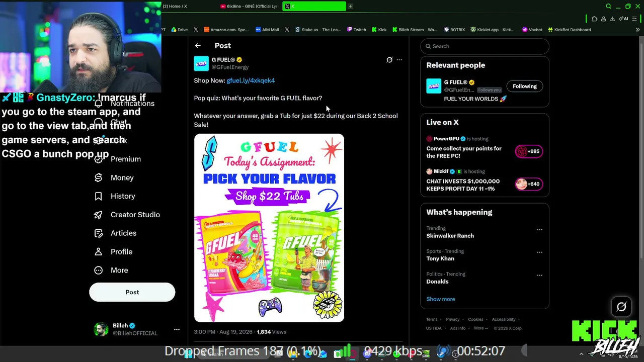Open the browser downloads icon
Viewport: 644px width, 362px height.
(x=612, y=19)
